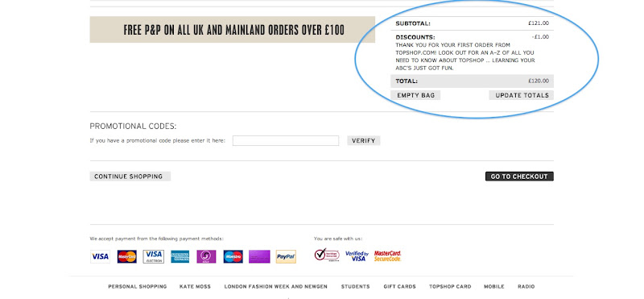This screenshot has width=644, height=299.
Task: Open the Students footer link
Action: [x=355, y=287]
